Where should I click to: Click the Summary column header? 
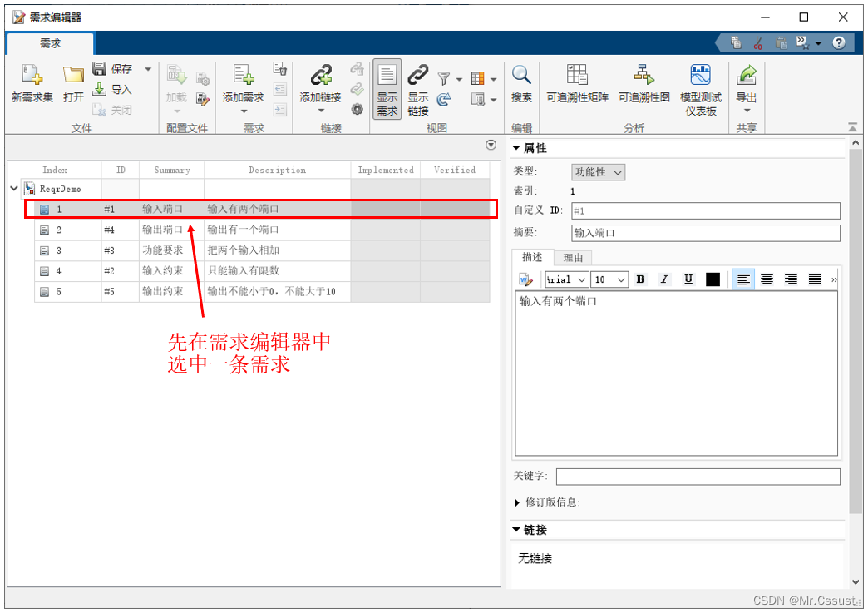click(x=171, y=170)
